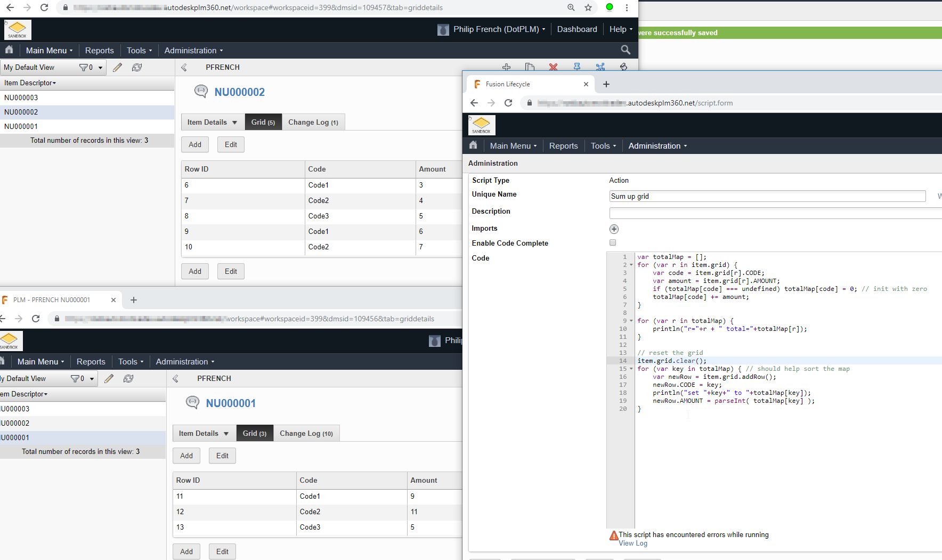
Task: Select the NU000003 item in the top list
Action: click(21, 98)
